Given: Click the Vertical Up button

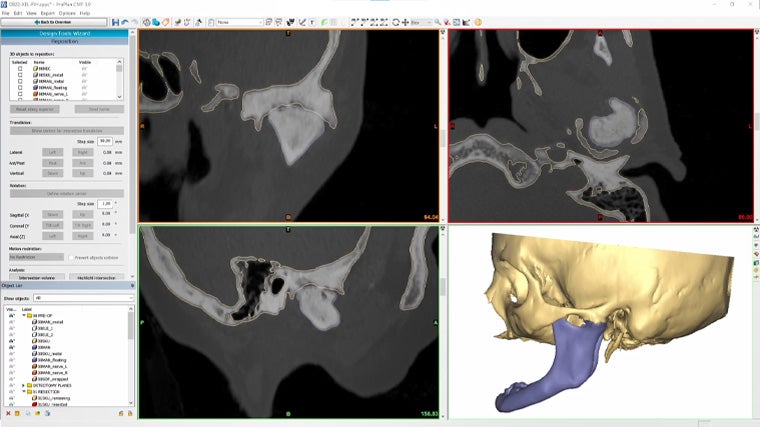Looking at the screenshot, I should pos(83,173).
